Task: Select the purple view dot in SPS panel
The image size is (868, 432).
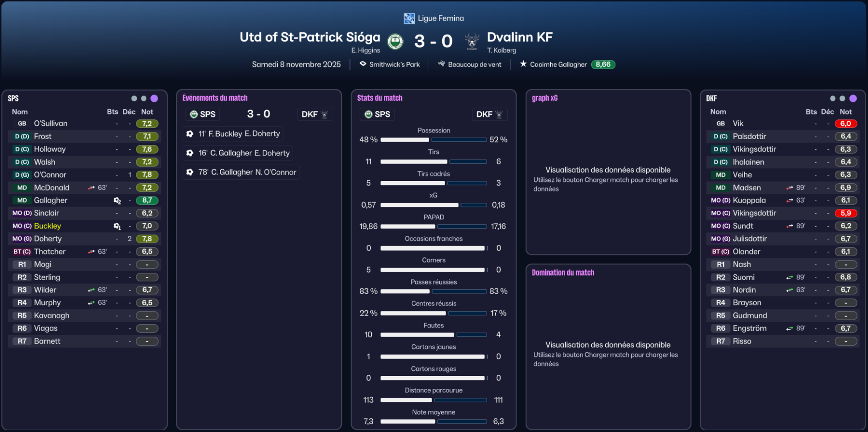Action: 154,98
